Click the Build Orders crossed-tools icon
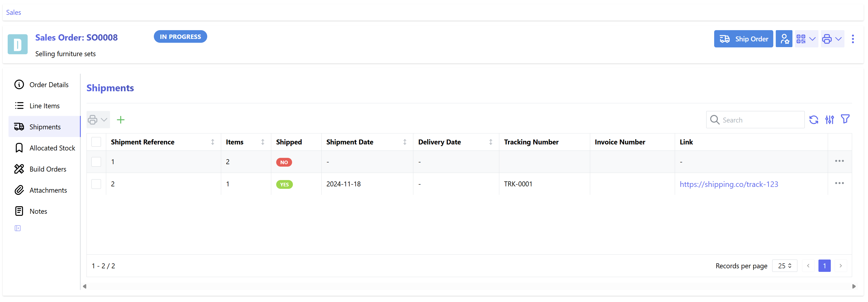Viewport: 868px width, 302px height. pos(19,169)
